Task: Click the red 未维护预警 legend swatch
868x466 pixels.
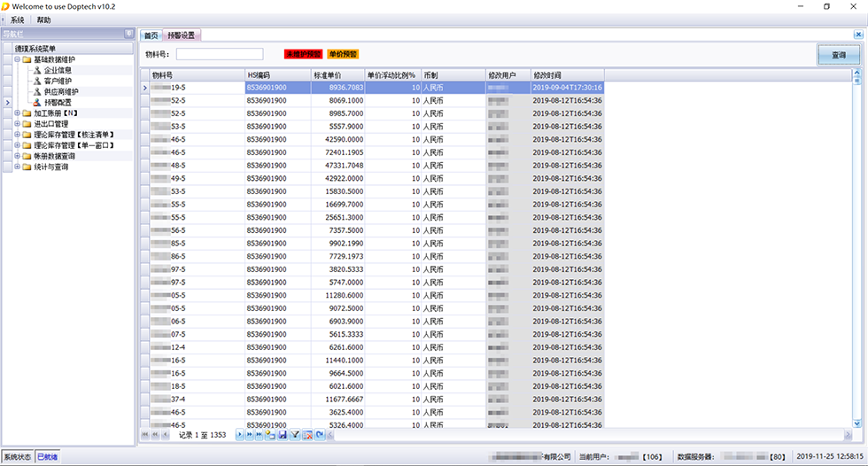Action: point(302,54)
